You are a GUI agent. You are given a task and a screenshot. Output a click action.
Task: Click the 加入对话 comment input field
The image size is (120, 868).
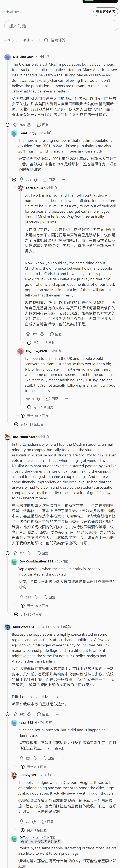(x=60, y=26)
